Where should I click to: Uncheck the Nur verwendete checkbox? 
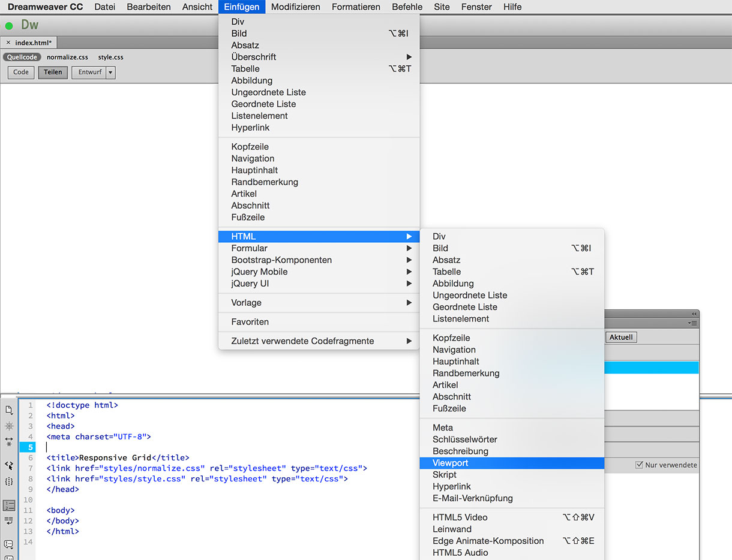click(x=639, y=465)
